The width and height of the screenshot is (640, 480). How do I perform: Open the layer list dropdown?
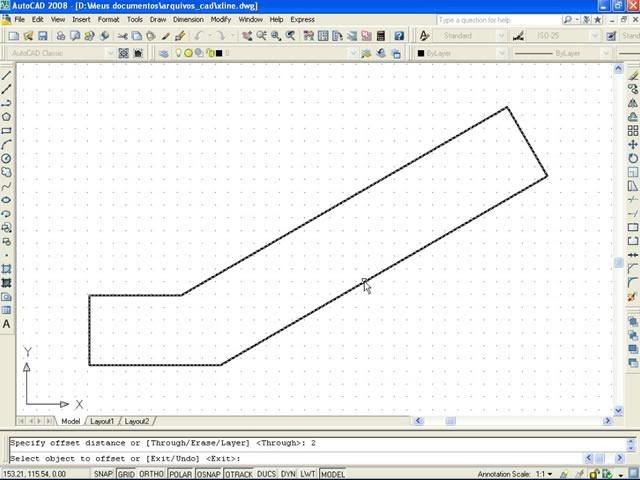pos(353,53)
